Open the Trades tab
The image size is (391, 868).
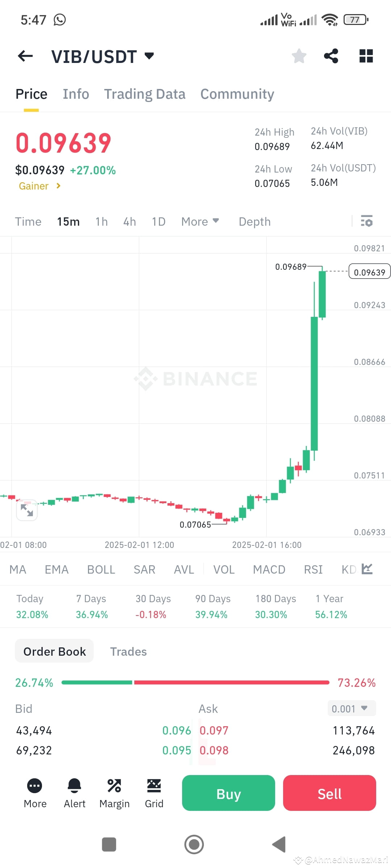[128, 651]
